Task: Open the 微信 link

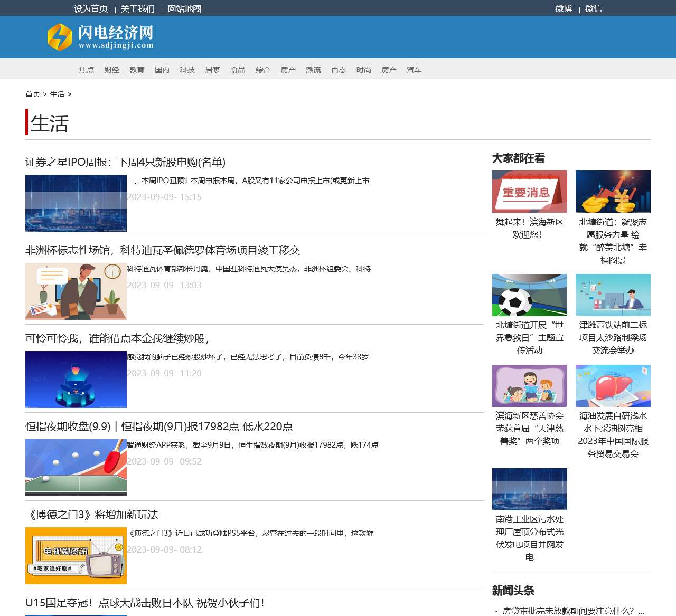Action: (x=594, y=8)
